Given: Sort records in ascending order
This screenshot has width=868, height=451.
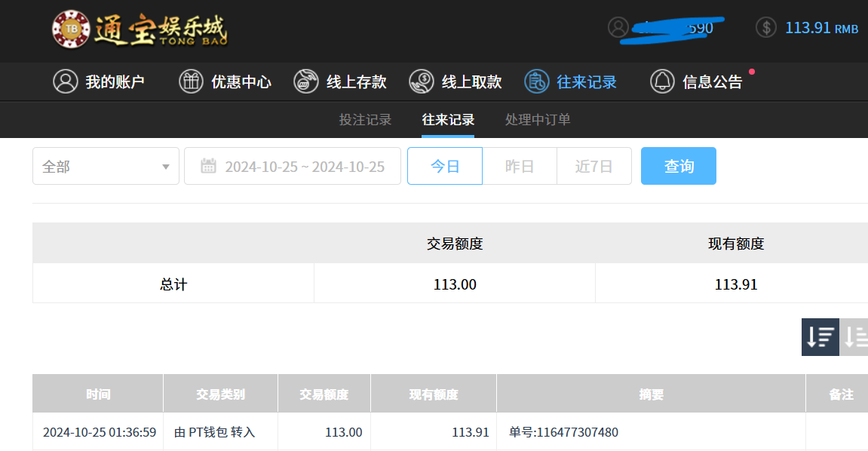Looking at the screenshot, I should [x=854, y=337].
